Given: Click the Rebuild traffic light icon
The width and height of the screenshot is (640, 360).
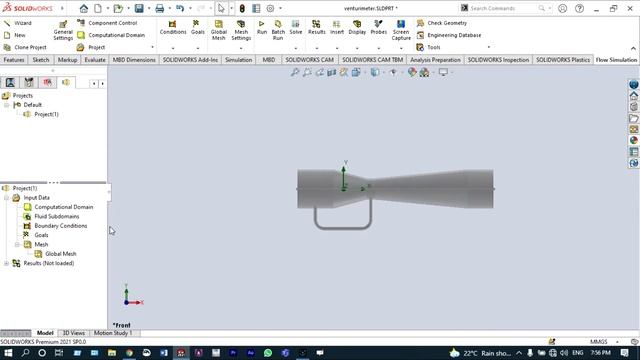Looking at the screenshot, I should point(242,8).
